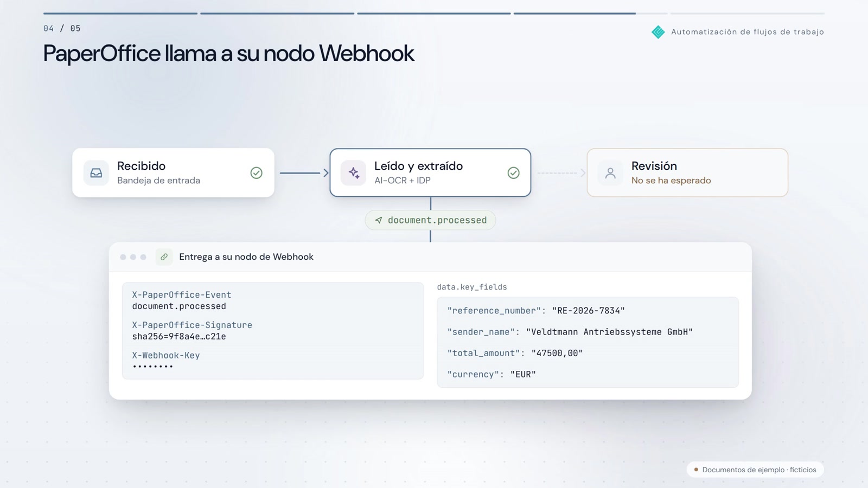Viewport: 868px width, 488px height.
Task: Jump to the first slide progress segment
Action: pyautogui.click(x=120, y=14)
